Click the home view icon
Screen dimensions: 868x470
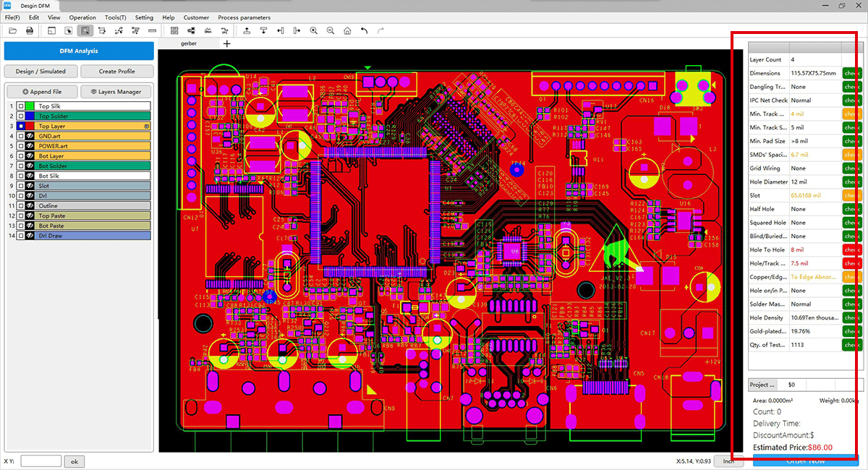point(347,31)
